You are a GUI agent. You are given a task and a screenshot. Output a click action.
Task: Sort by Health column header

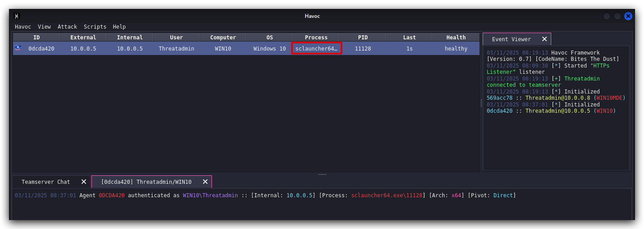point(456,38)
